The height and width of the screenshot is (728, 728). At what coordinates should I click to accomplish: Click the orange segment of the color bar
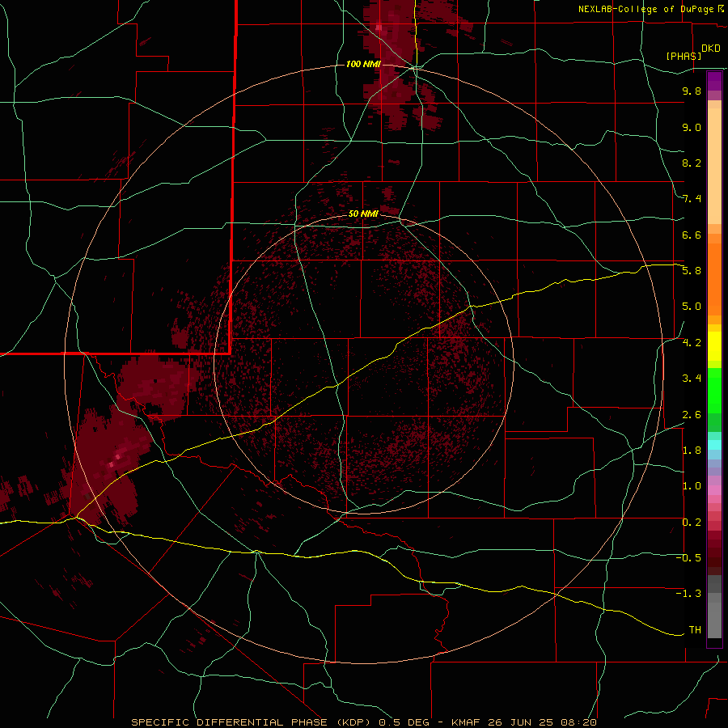[x=714, y=280]
